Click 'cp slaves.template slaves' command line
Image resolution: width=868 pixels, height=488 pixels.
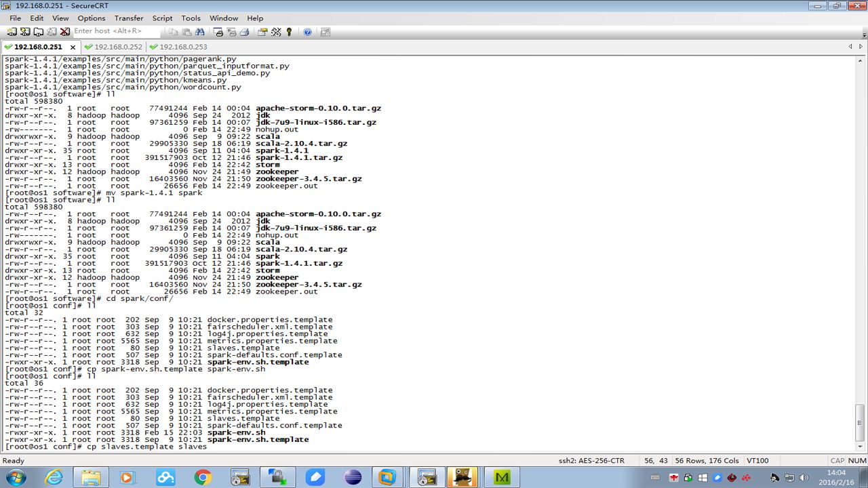click(x=146, y=447)
